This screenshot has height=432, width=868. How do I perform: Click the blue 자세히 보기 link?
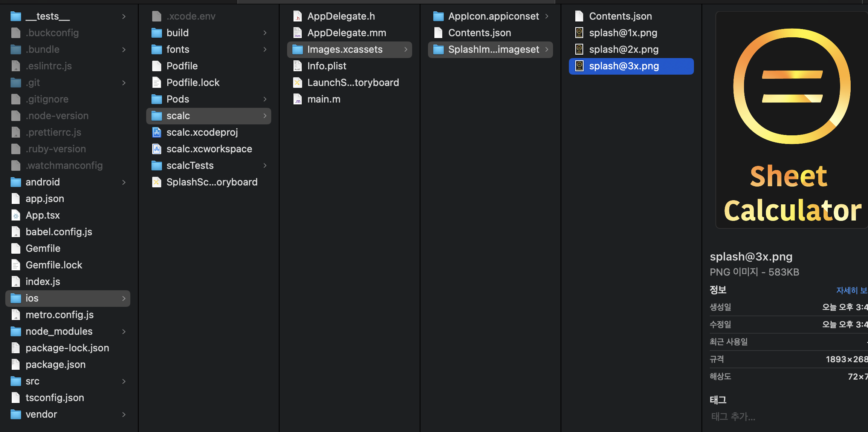click(851, 290)
